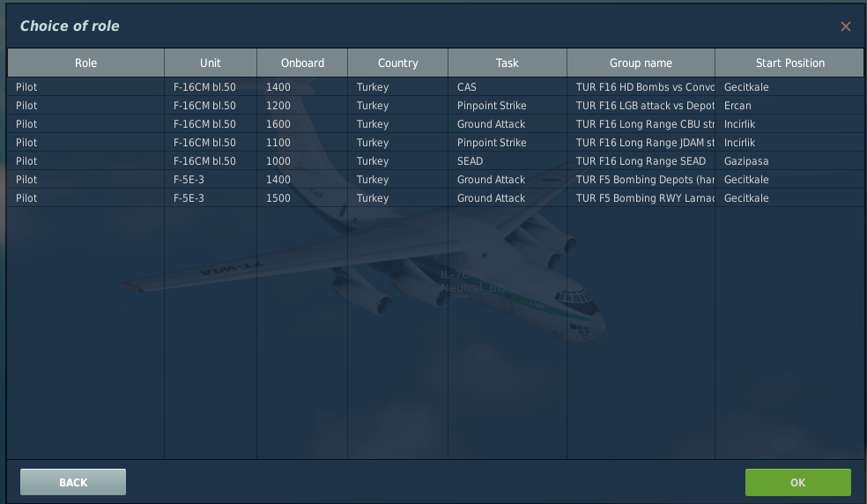Click the Start Position column header
Screen dimensions: 867x504
pyautogui.click(x=789, y=63)
